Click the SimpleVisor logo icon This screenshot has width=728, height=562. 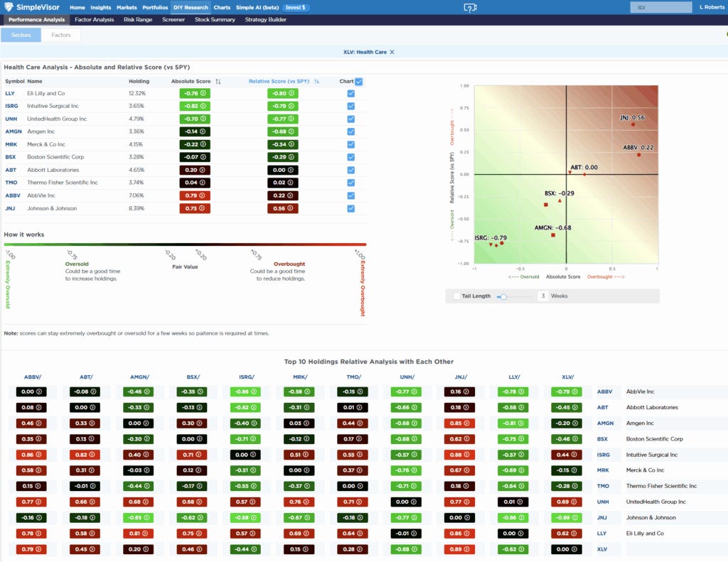pos(9,7)
